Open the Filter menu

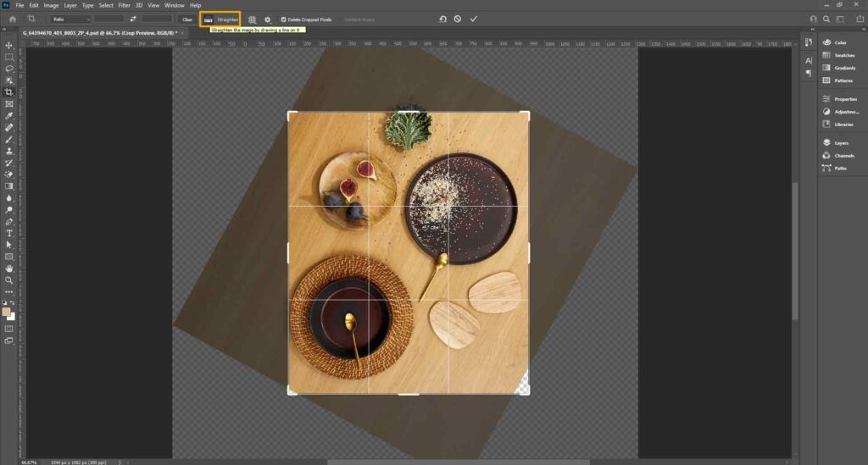pos(124,5)
